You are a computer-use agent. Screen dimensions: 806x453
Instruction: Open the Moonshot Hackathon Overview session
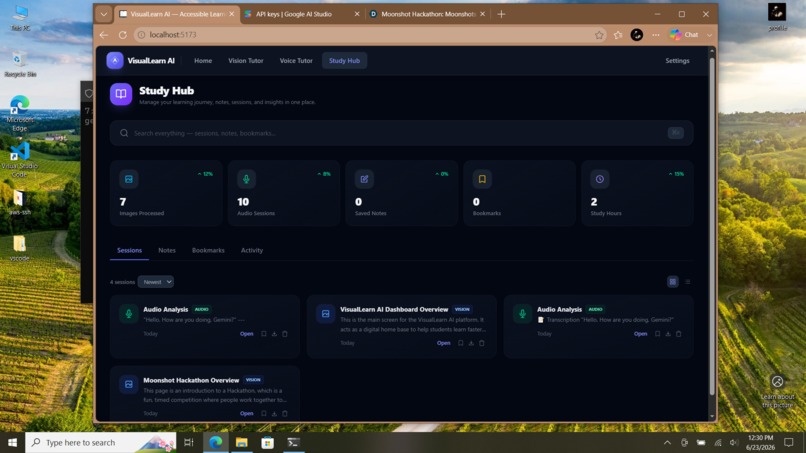point(247,413)
